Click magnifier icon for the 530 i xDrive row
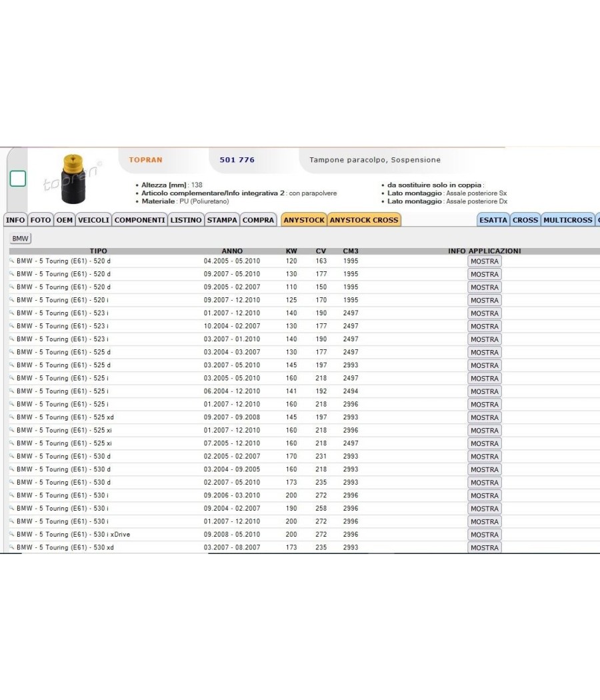The height and width of the screenshot is (700, 600). tap(11, 533)
